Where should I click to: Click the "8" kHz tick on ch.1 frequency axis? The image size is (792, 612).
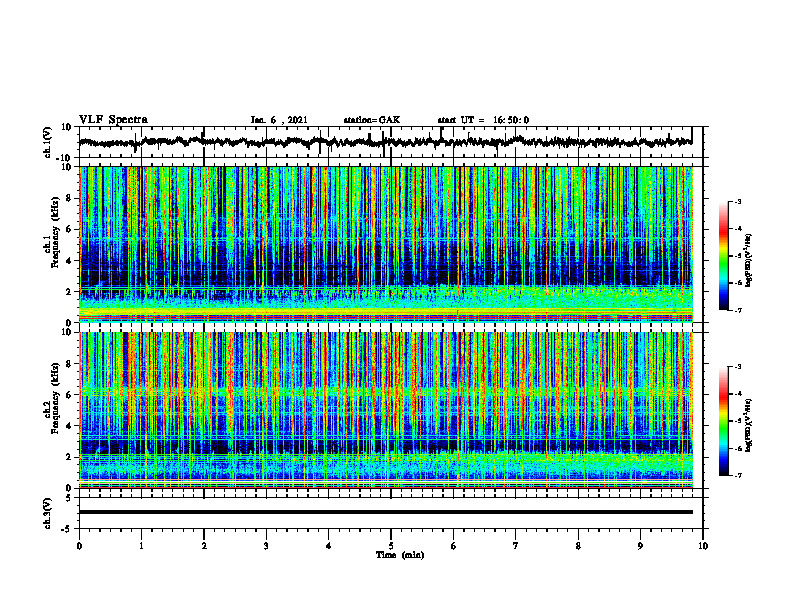coord(70,198)
